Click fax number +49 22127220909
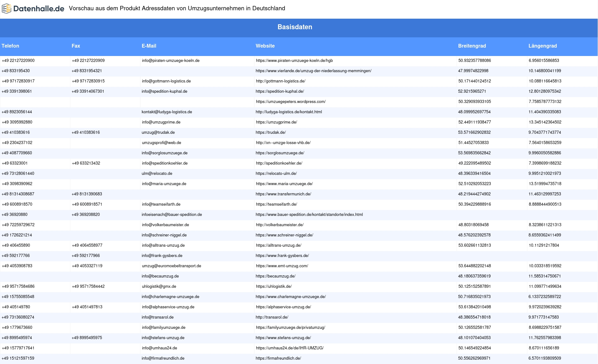This screenshot has width=598, height=364. 88,61
